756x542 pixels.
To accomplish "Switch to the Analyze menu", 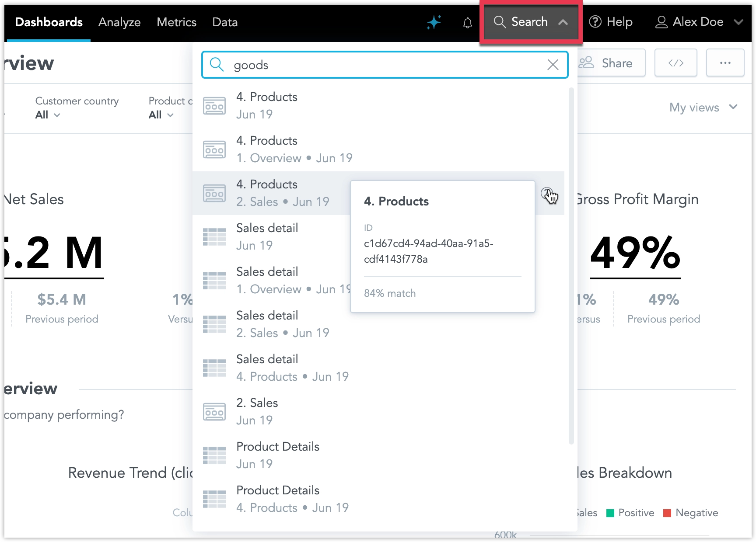I will coord(119,22).
